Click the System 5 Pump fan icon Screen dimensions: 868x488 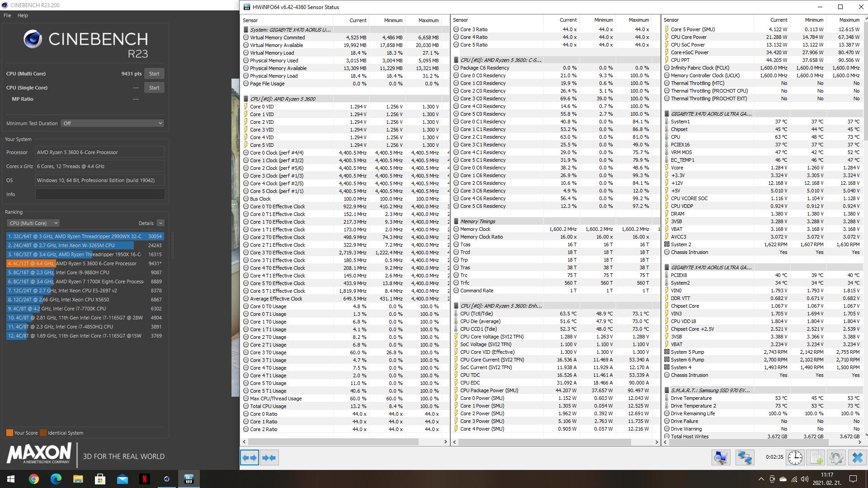(667, 352)
